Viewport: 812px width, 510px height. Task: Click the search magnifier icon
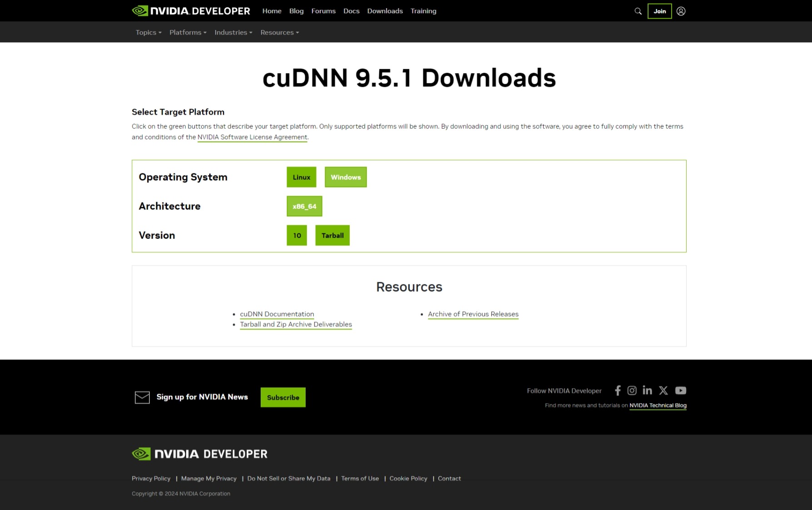638,11
